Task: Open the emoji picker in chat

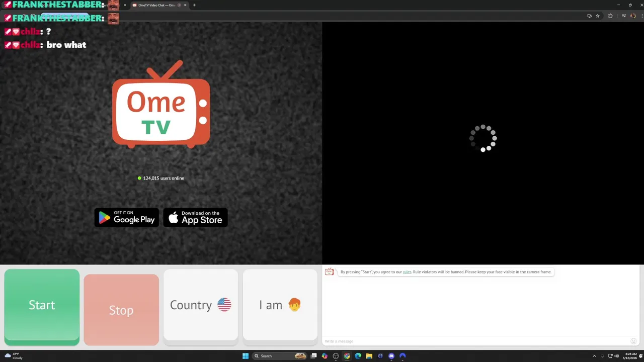Action: click(x=633, y=341)
